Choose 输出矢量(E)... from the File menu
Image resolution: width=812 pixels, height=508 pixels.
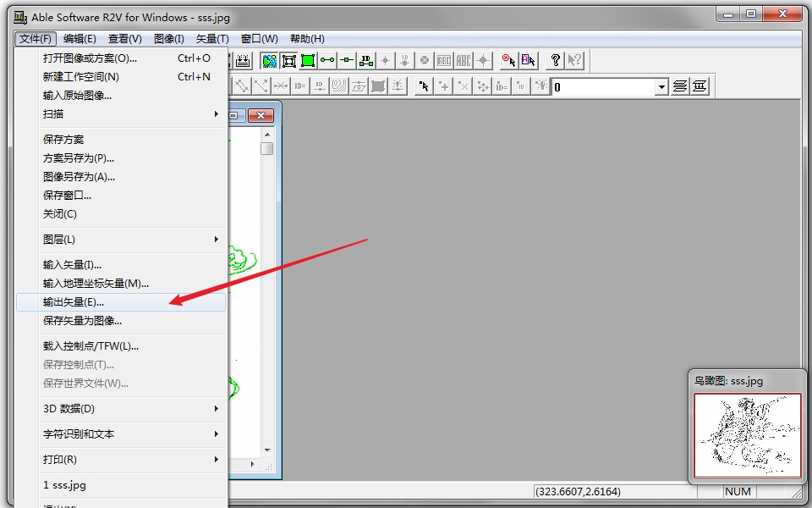click(x=74, y=302)
